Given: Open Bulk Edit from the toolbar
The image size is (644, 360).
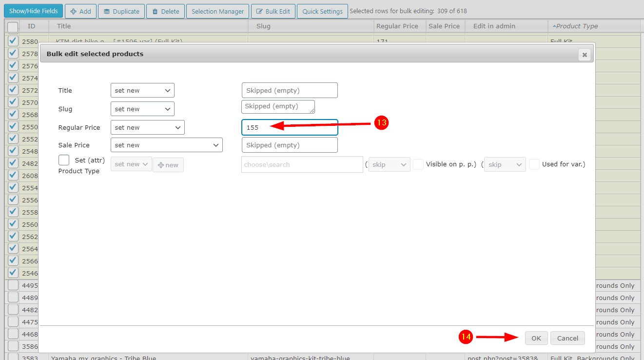Looking at the screenshot, I should (273, 11).
